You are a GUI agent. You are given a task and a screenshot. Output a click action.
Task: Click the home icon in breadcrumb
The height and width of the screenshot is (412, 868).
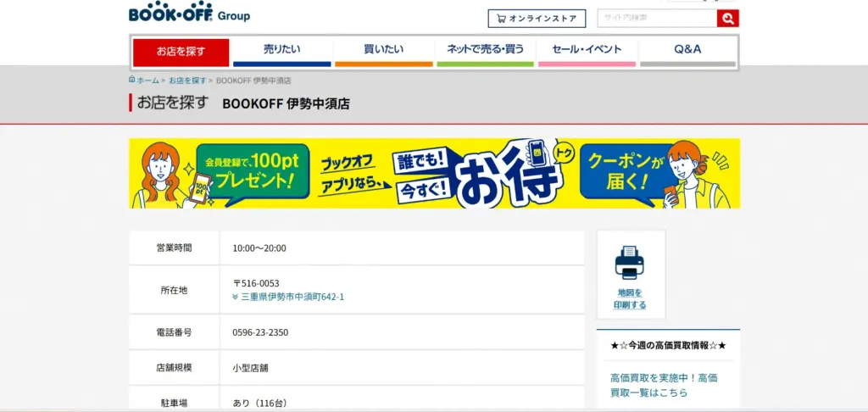coord(132,80)
